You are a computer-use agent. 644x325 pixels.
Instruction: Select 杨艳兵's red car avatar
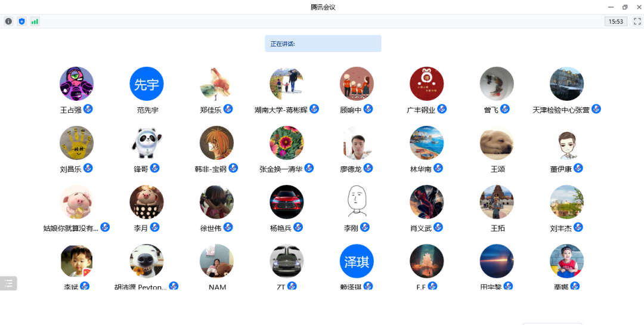(287, 202)
